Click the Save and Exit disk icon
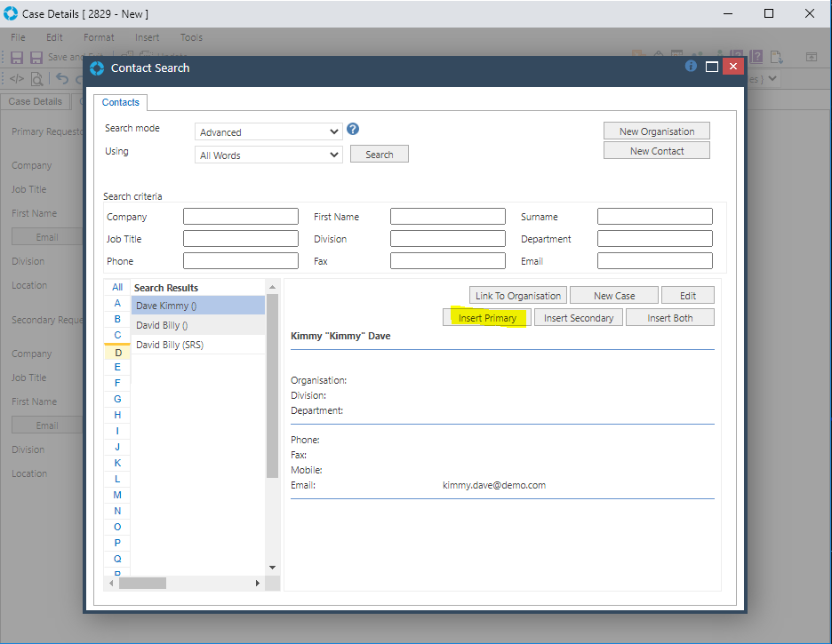The height and width of the screenshot is (644, 832). pyautogui.click(x=36, y=57)
